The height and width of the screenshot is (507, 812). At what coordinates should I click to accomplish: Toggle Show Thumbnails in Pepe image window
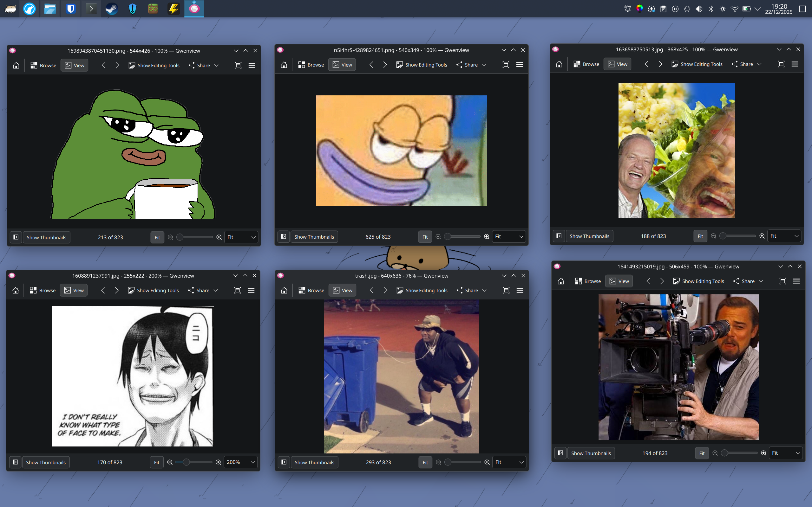(x=46, y=237)
